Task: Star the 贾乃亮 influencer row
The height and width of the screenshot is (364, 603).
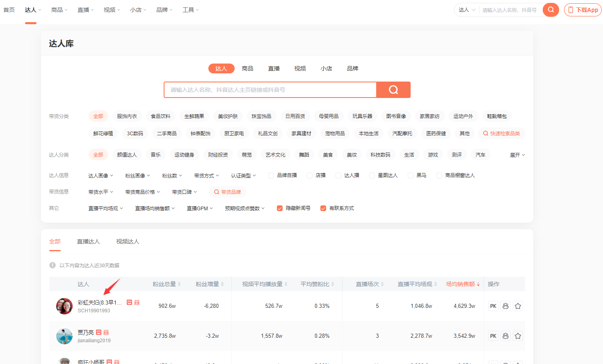Action: (x=518, y=336)
